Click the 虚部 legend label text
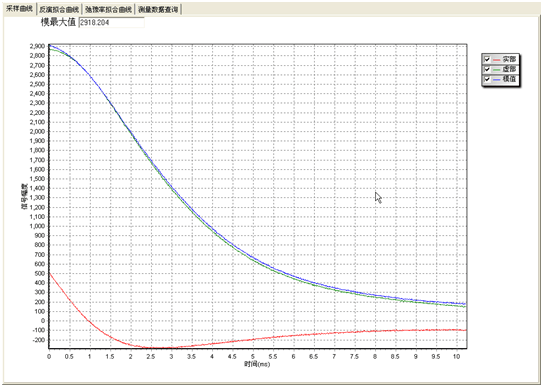Viewport: 543px width, 387px height. point(509,69)
